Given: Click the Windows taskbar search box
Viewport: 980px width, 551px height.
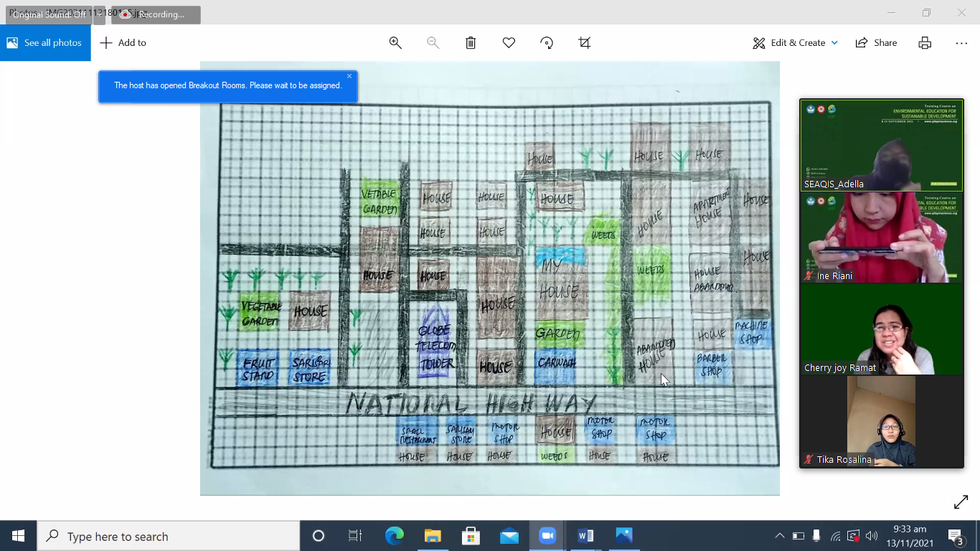Looking at the screenshot, I should pos(169,536).
